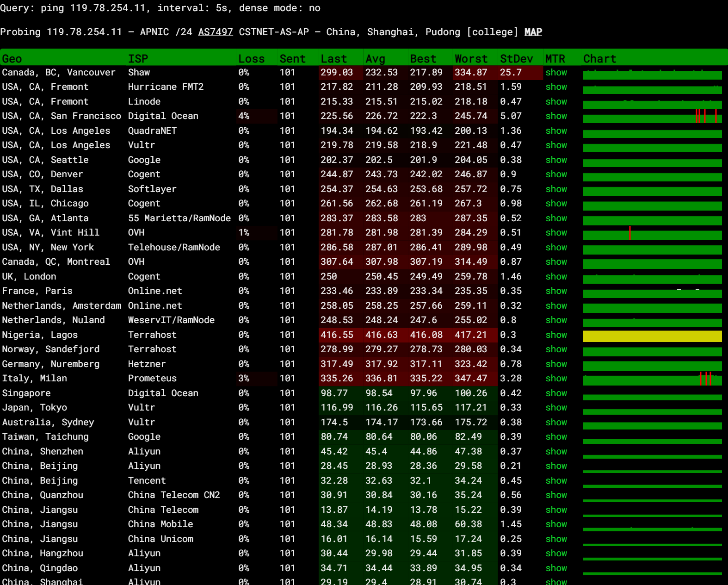Click the Geo column header
Viewport: 728px width, 585px height.
[x=12, y=59]
